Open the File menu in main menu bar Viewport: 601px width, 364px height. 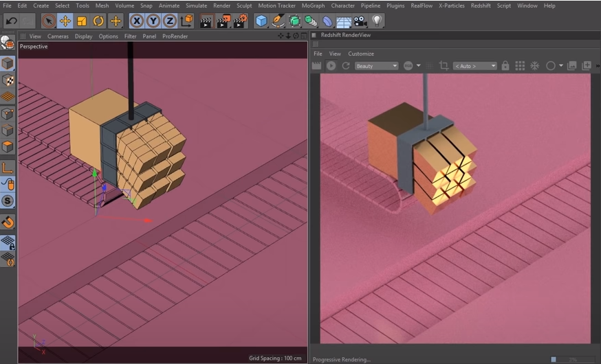click(x=7, y=5)
